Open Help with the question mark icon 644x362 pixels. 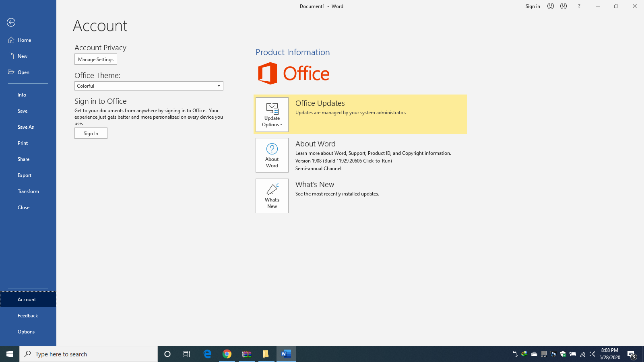tap(579, 6)
